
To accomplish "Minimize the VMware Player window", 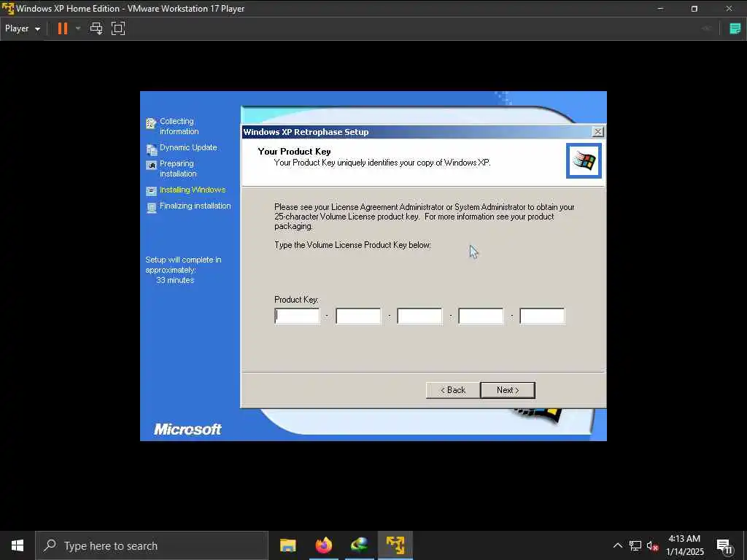I will pyautogui.click(x=660, y=9).
